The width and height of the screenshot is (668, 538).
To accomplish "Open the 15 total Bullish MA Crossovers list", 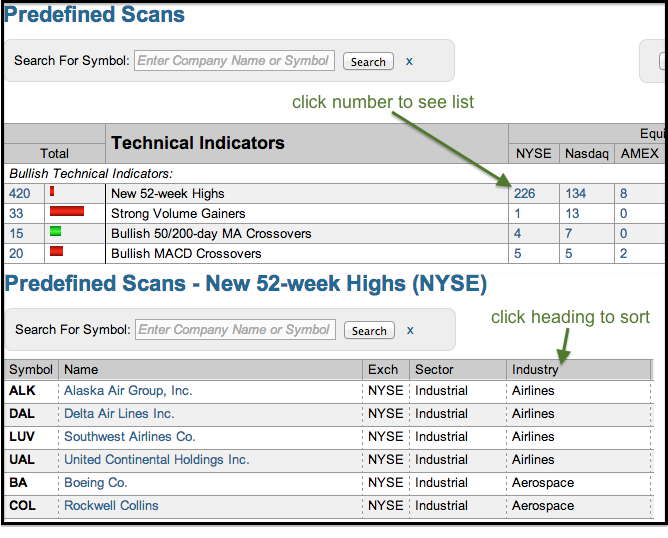I will click(x=16, y=233).
